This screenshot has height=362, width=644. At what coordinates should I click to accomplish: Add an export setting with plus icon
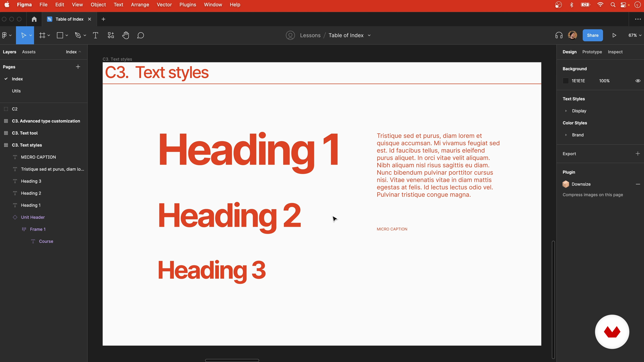click(638, 154)
